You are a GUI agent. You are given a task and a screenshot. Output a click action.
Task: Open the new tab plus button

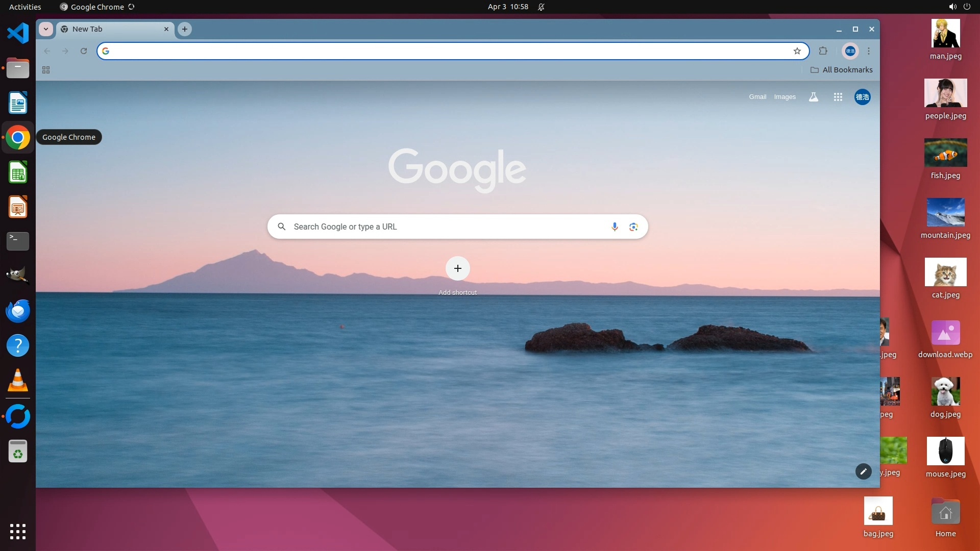click(185, 29)
